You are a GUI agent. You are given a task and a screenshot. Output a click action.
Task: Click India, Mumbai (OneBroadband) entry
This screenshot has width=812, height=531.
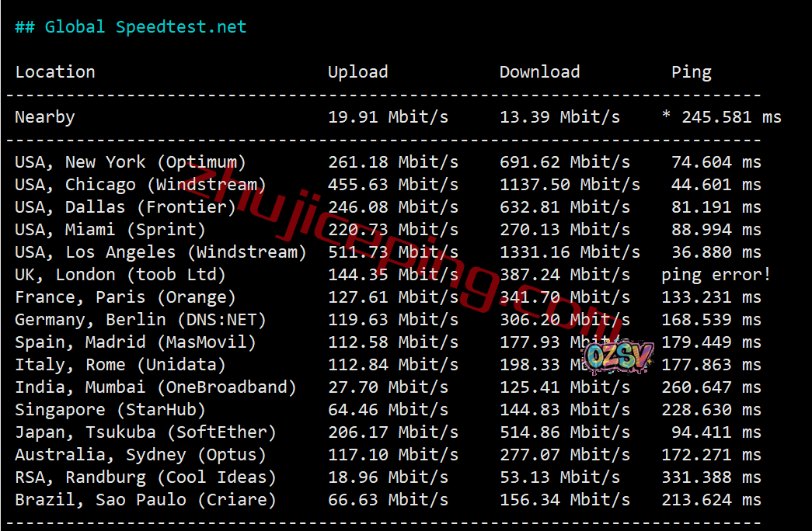(x=155, y=387)
